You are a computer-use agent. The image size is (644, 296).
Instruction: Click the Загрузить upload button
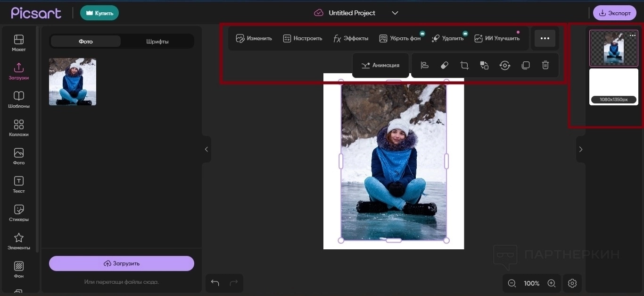click(122, 263)
